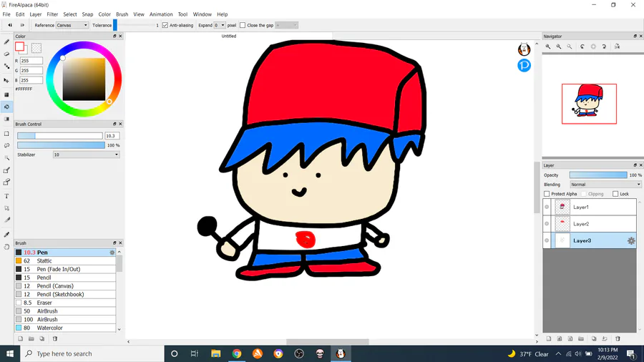Click the R value input field
The width and height of the screenshot is (644, 362).
coord(31,61)
